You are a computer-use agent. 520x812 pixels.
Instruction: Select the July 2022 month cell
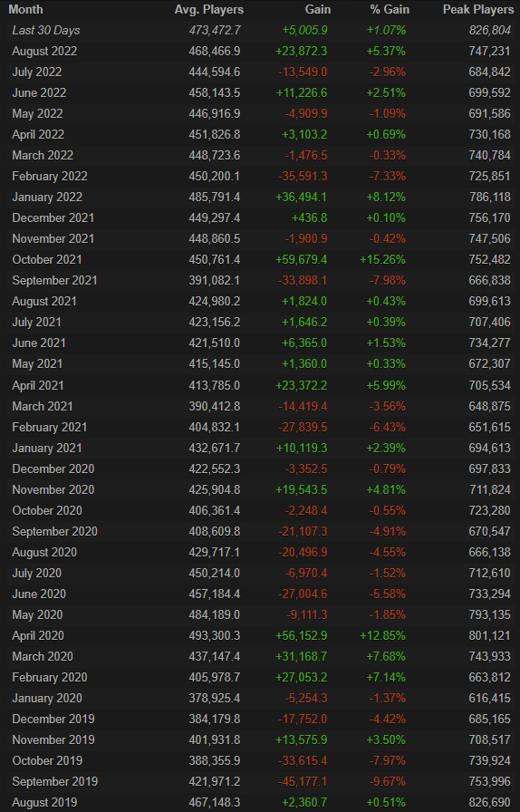tap(37, 72)
